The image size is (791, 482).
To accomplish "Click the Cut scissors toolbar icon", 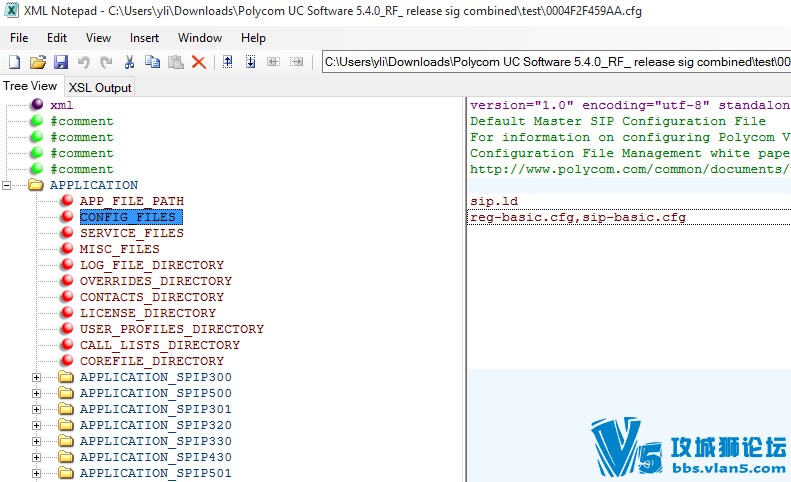I will [130, 62].
